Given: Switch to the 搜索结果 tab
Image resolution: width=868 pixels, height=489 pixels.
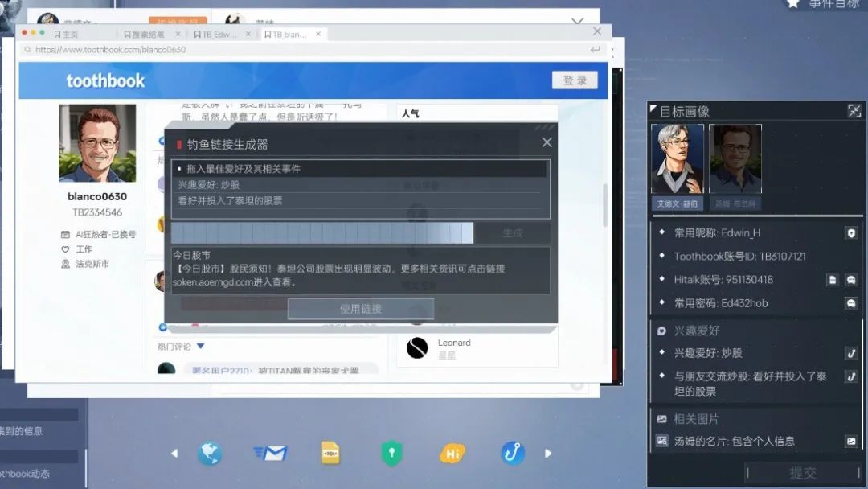Looking at the screenshot, I should [145, 35].
